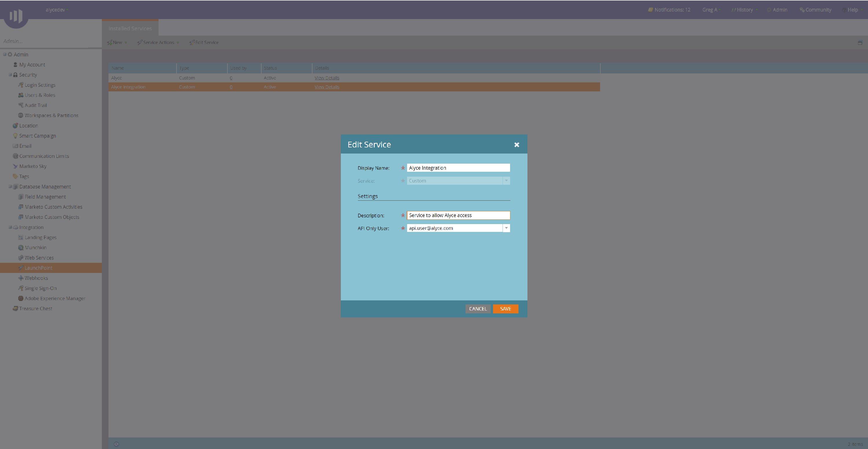
Task: Click the Treasure Chest icon
Action: [15, 308]
